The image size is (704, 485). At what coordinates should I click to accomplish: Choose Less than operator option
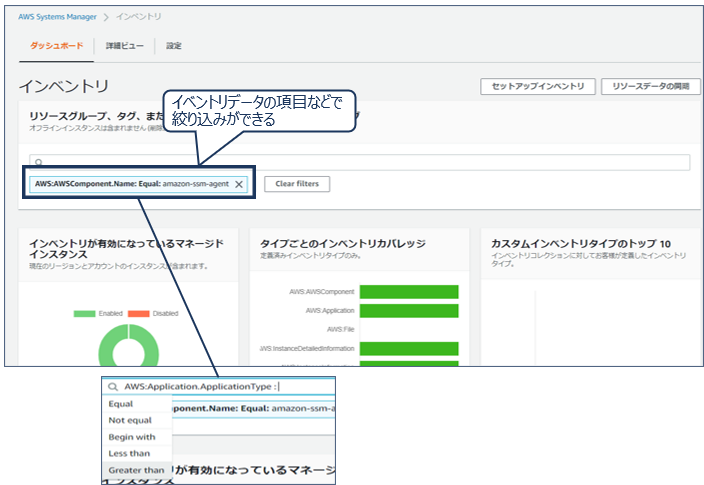137,454
